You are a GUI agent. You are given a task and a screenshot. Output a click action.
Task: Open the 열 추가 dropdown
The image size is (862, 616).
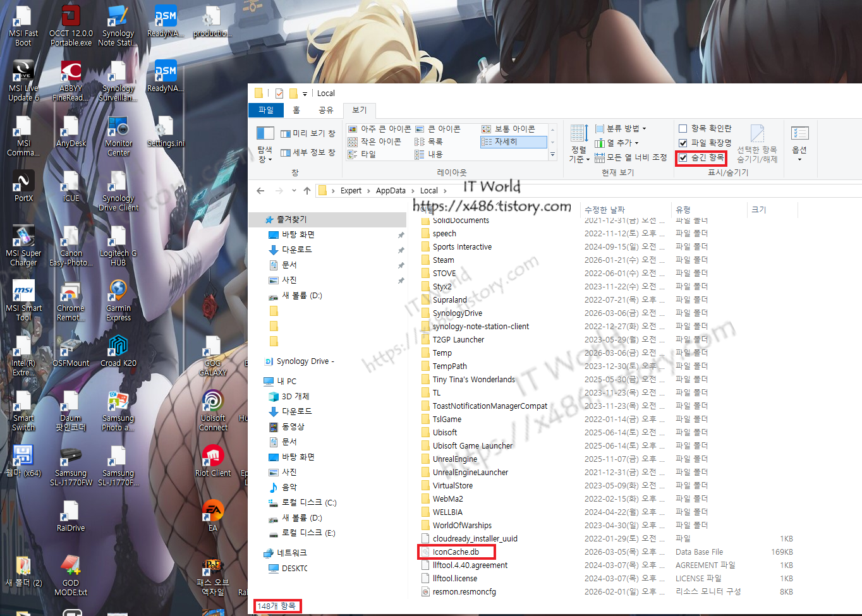click(x=616, y=143)
